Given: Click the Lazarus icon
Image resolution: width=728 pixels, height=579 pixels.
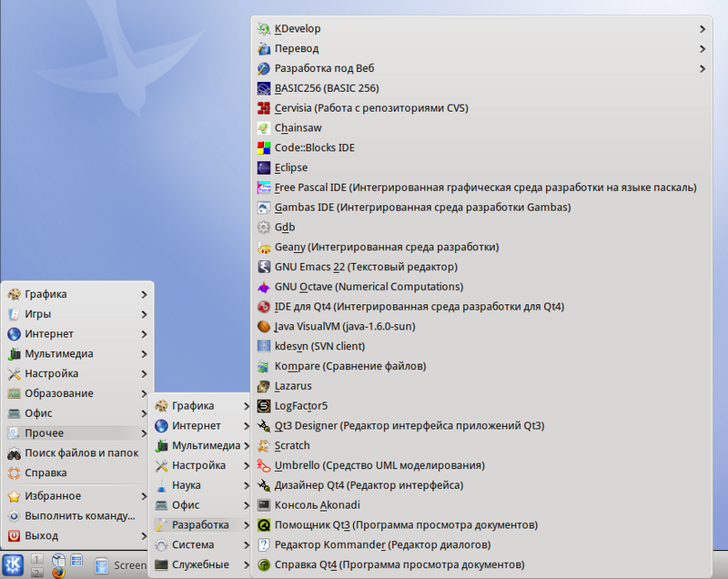Looking at the screenshot, I should click(x=264, y=386).
